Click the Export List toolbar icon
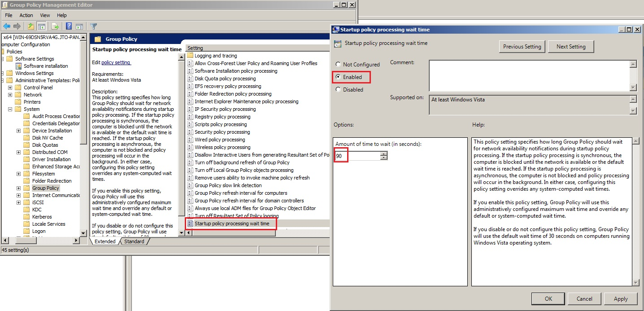This screenshot has width=644, height=311. coord(56,26)
